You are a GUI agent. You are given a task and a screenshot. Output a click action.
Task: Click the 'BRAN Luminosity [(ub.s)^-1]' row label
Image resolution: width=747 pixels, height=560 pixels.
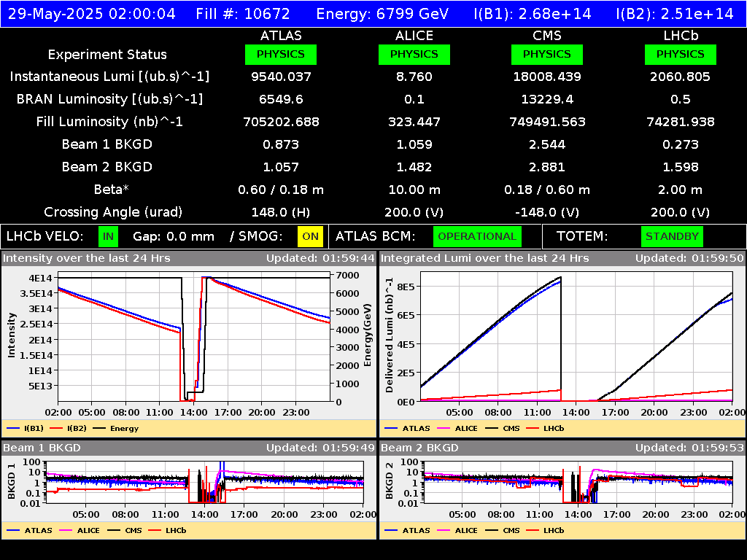pyautogui.click(x=109, y=99)
